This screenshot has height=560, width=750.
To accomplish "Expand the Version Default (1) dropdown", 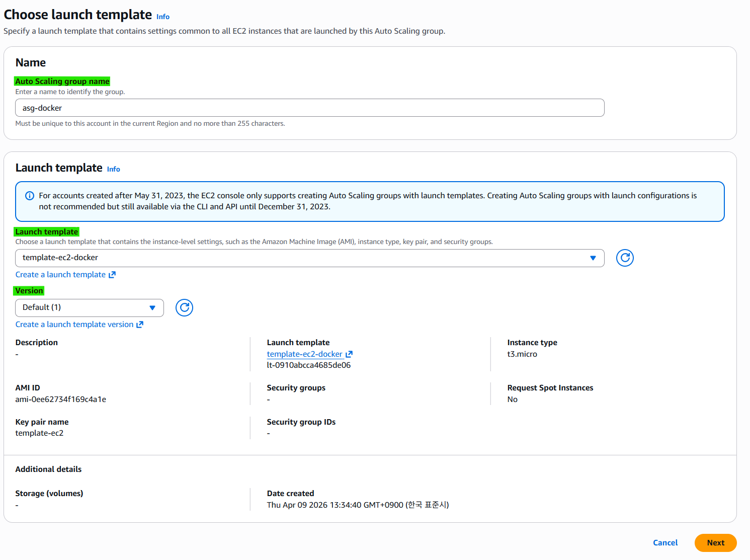I will pyautogui.click(x=90, y=307).
